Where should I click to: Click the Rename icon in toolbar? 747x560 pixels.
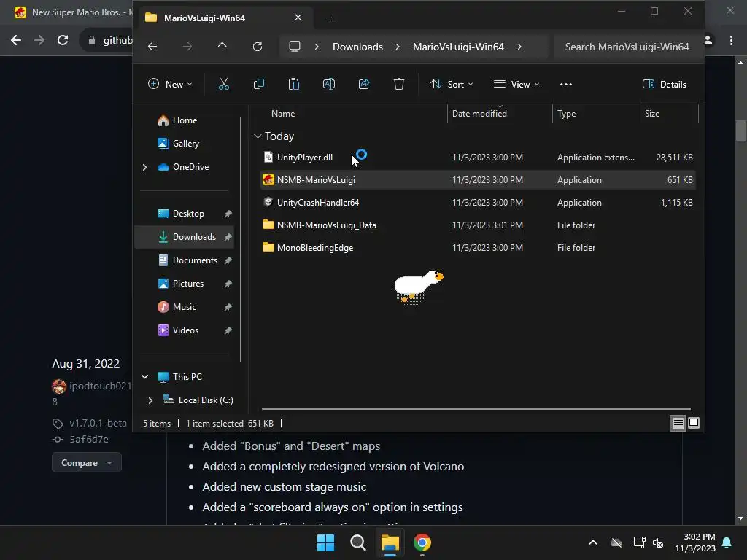329,85
